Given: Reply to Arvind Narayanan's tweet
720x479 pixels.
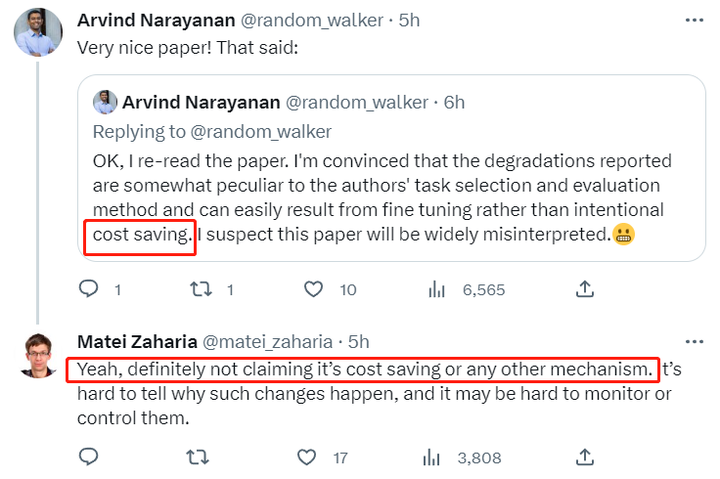Looking at the screenshot, I should point(89,289).
